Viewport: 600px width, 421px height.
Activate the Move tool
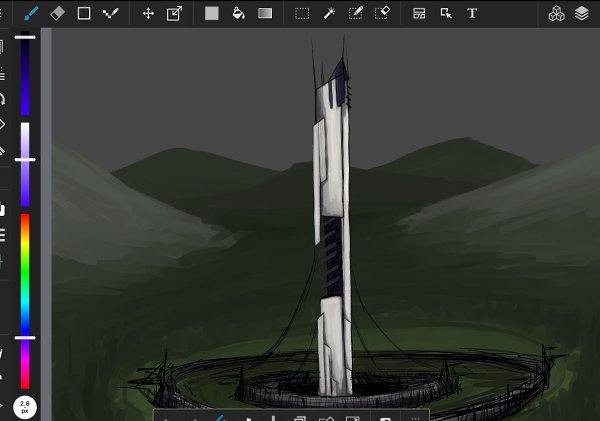click(x=148, y=13)
